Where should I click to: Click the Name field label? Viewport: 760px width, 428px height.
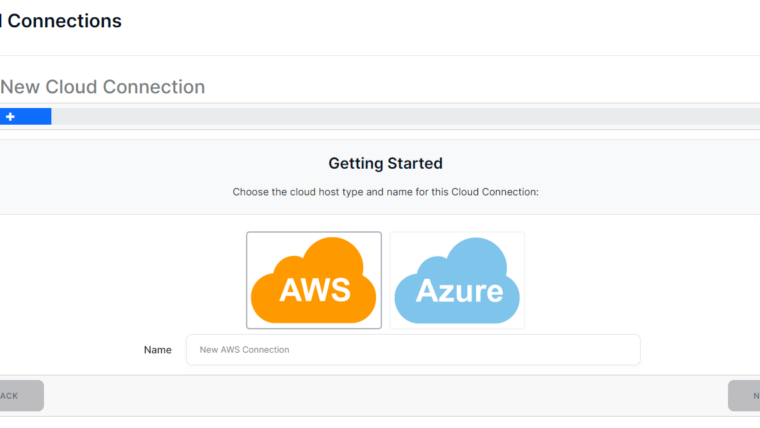pos(157,350)
